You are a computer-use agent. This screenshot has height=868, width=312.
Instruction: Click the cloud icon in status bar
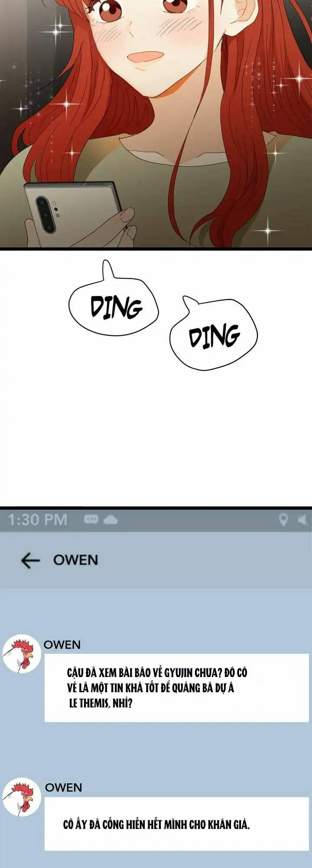[110, 519]
